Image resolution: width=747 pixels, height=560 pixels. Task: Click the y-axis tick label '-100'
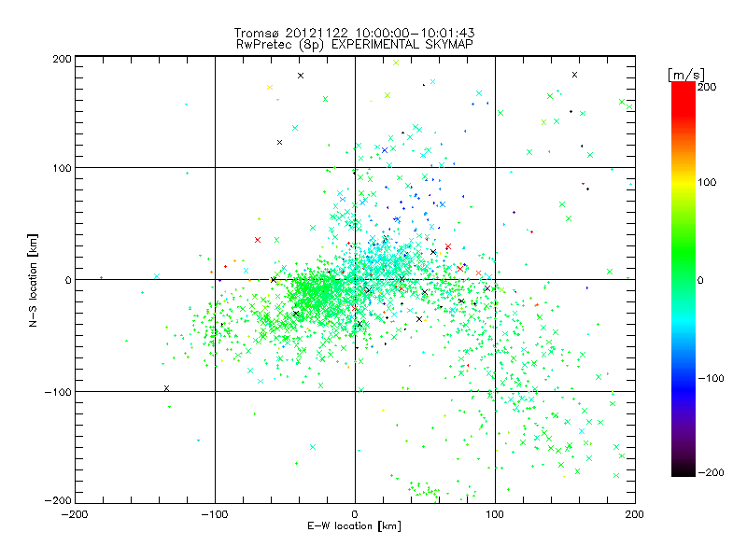click(x=58, y=392)
